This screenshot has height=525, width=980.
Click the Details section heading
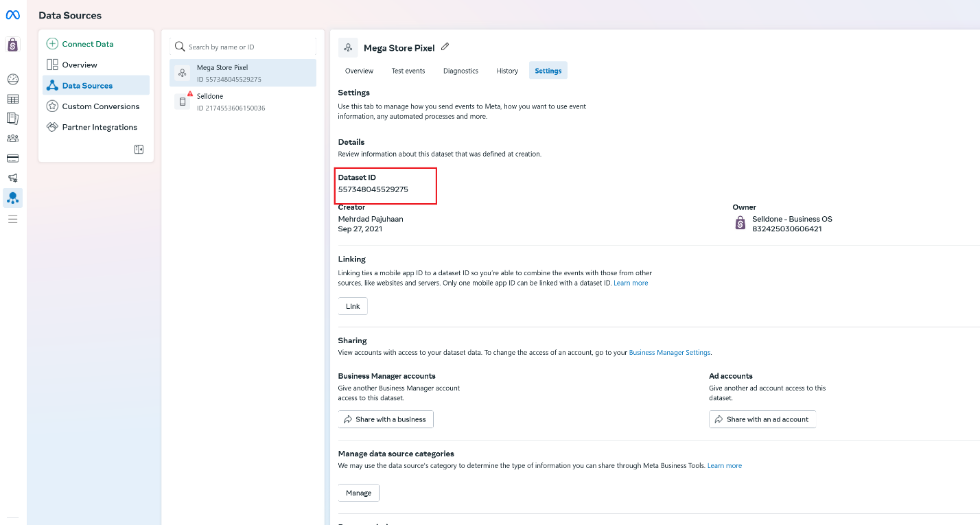[351, 142]
